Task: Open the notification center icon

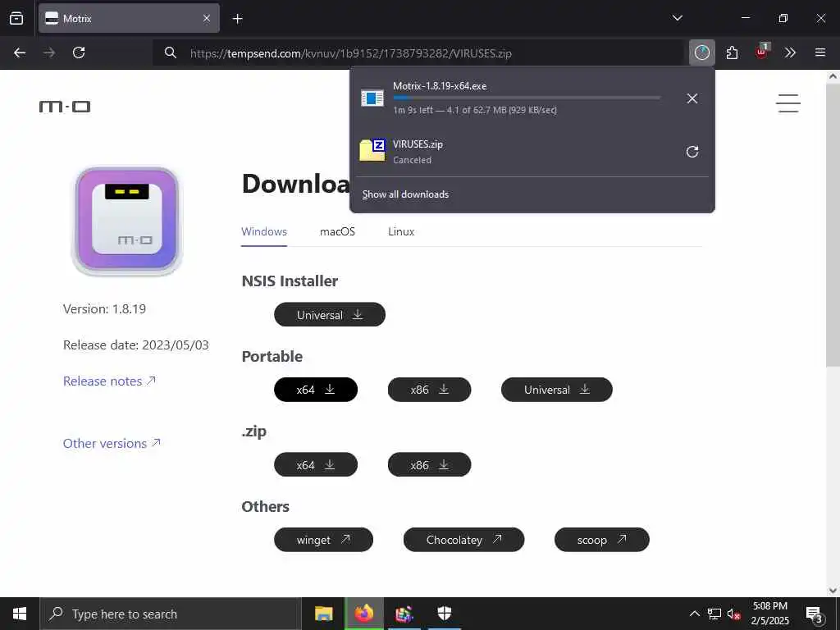Action: pos(815,614)
